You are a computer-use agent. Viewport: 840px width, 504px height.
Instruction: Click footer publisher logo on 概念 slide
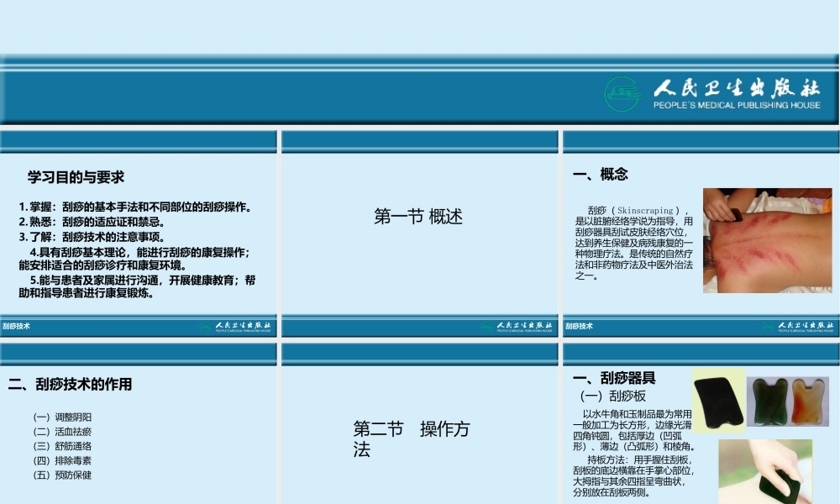coord(798,326)
